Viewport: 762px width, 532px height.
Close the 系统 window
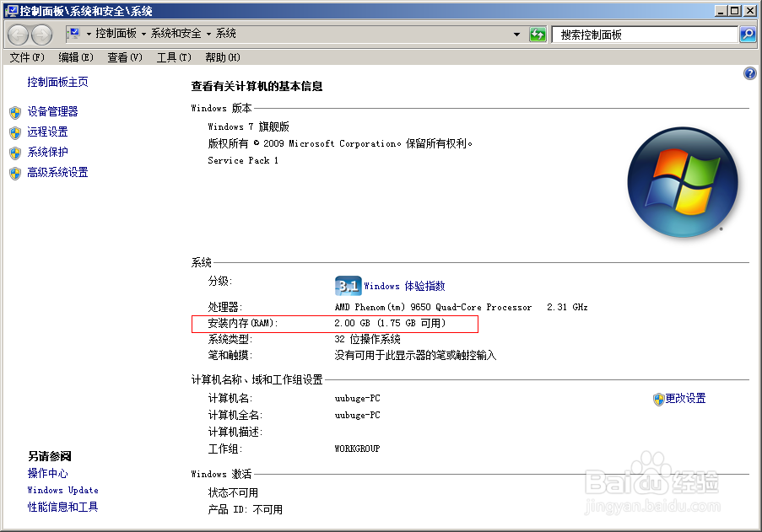750,11
